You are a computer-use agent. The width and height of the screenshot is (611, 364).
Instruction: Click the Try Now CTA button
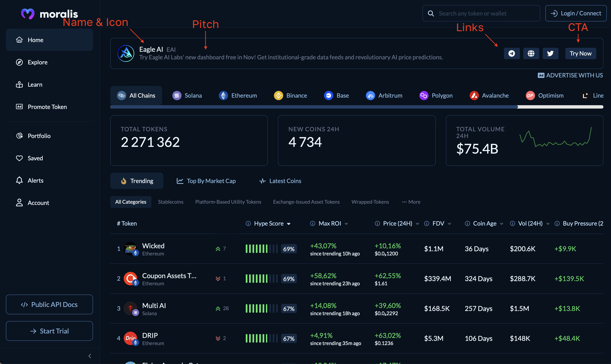click(581, 53)
